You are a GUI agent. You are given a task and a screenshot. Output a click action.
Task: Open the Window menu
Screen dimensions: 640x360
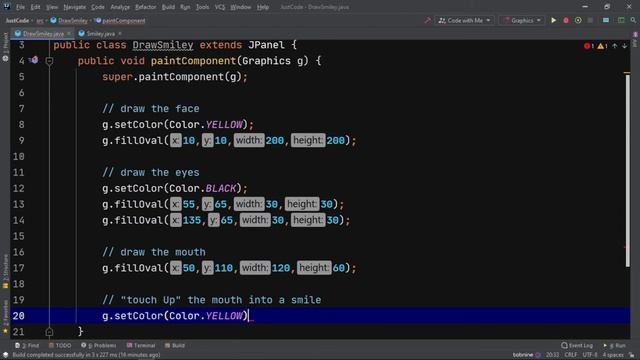click(x=240, y=7)
